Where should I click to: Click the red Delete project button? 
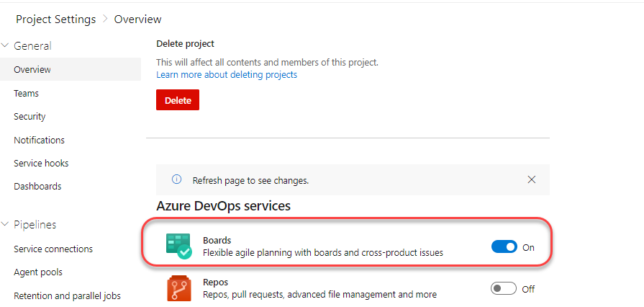point(178,100)
